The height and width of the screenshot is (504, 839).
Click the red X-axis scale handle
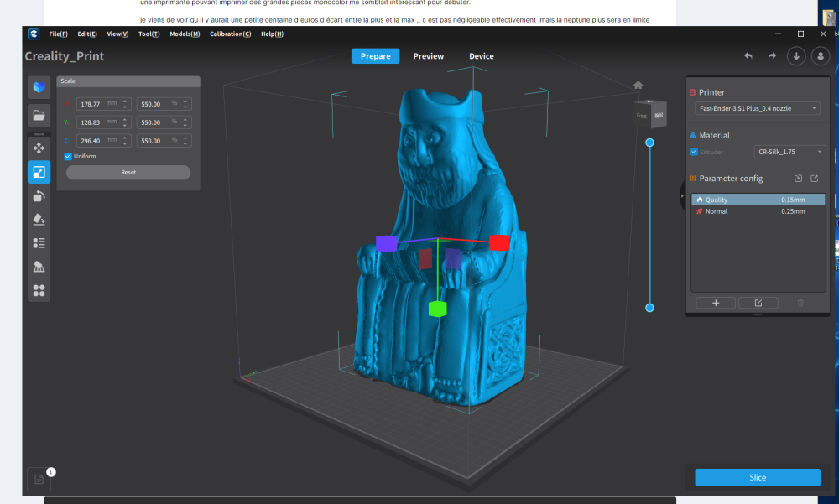coord(499,242)
